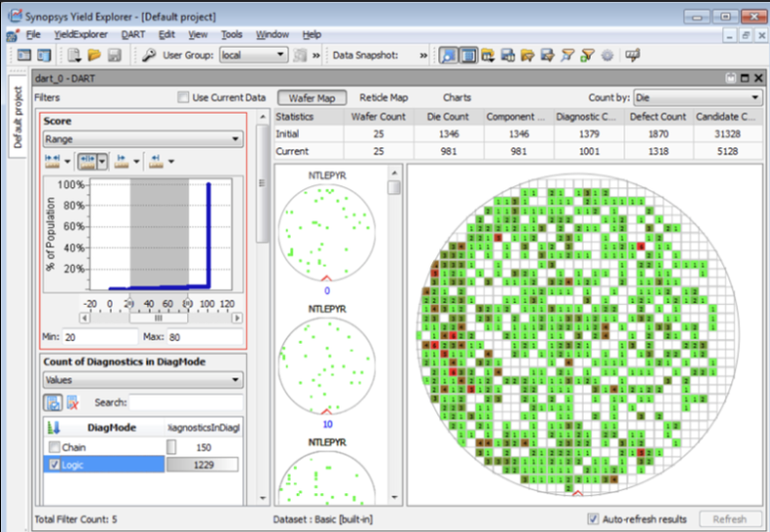Switch to the Reticle Map tab
This screenshot has height=532, width=770.
point(384,98)
